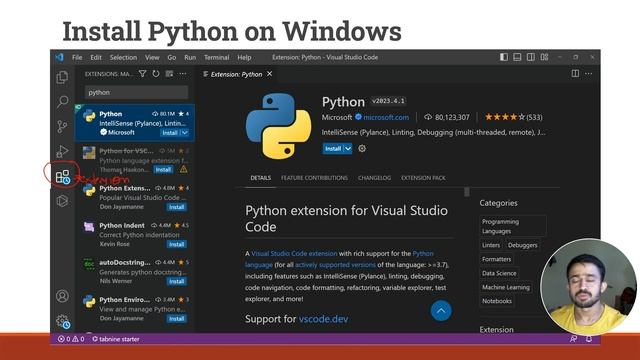
Task: Click VS Code logo in title bar
Action: 60,57
